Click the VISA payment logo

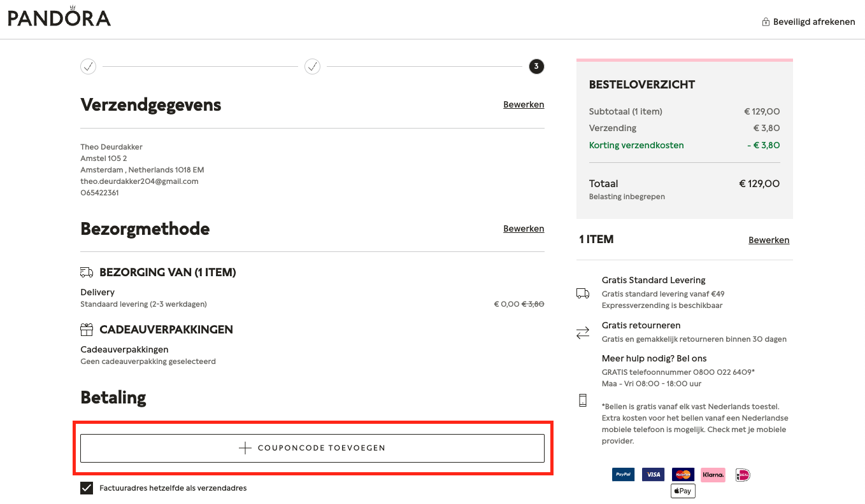653,475
